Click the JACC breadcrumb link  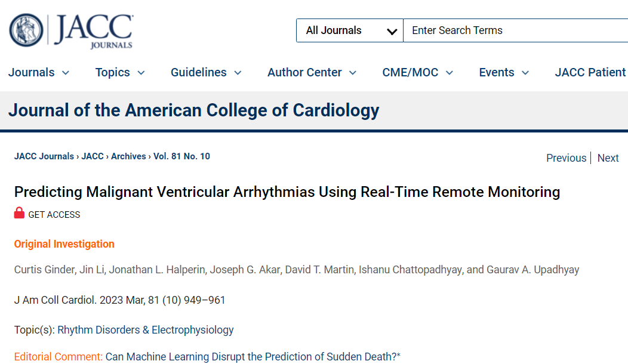point(93,156)
